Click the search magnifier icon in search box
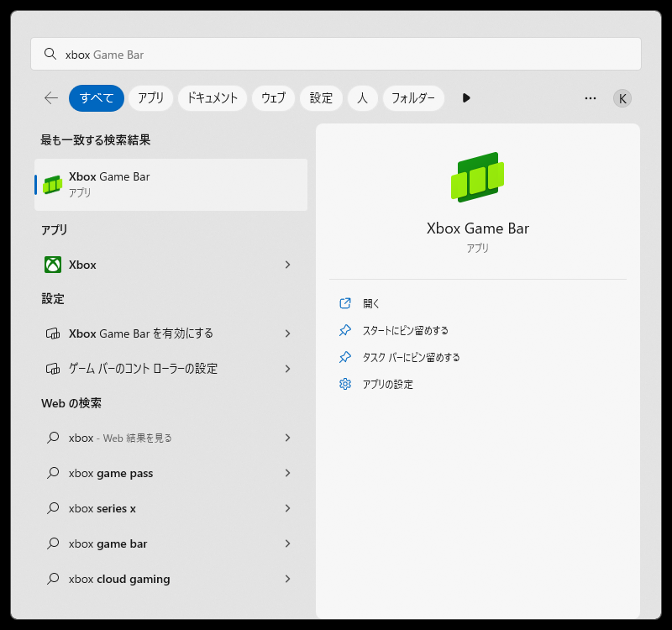The image size is (672, 630). pyautogui.click(x=50, y=54)
